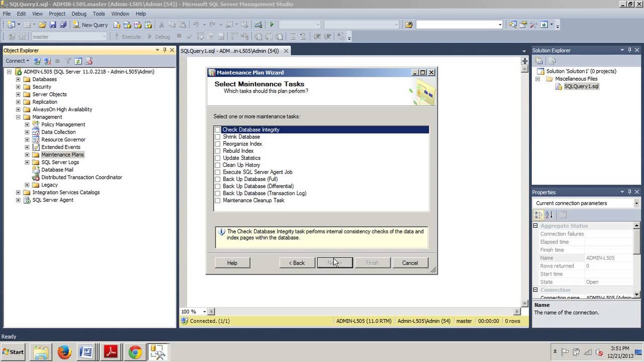This screenshot has height=362, width=644.
Task: Click the Resource Governor node icon
Action: [x=36, y=140]
